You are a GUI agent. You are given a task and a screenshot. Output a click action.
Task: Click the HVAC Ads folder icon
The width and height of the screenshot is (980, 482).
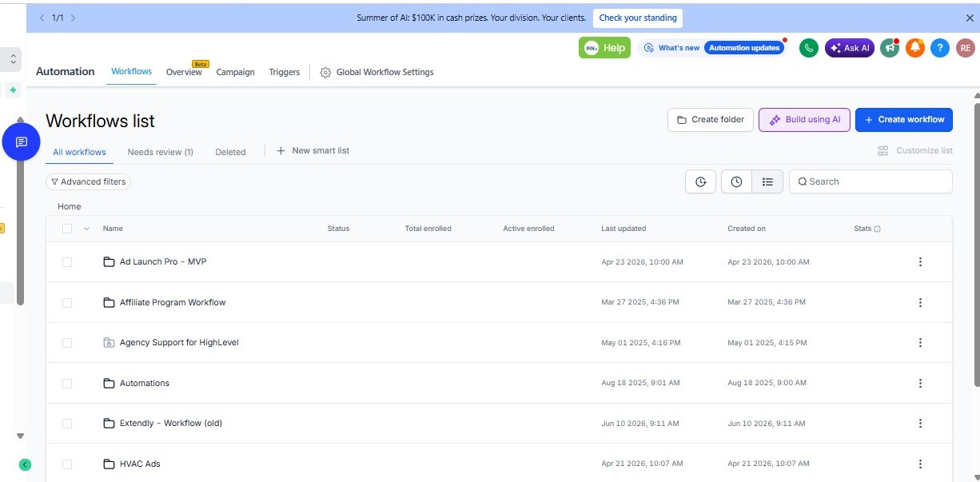[x=110, y=464]
